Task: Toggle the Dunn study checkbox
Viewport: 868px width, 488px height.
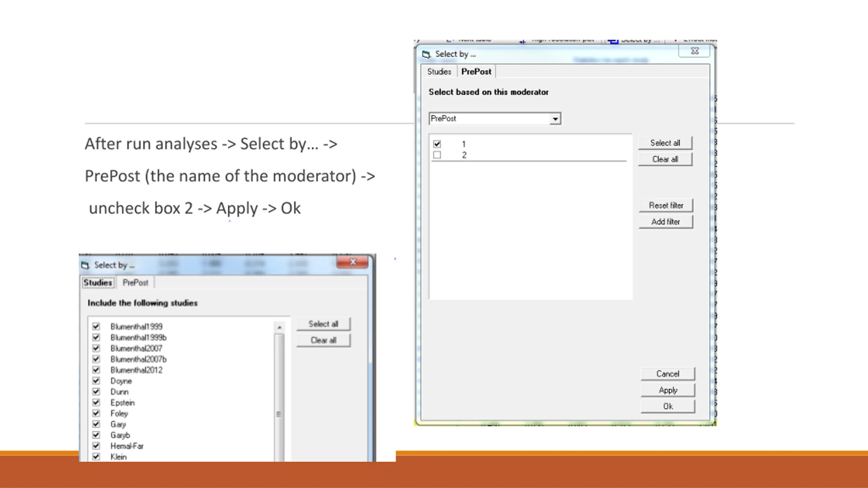Action: (96, 391)
